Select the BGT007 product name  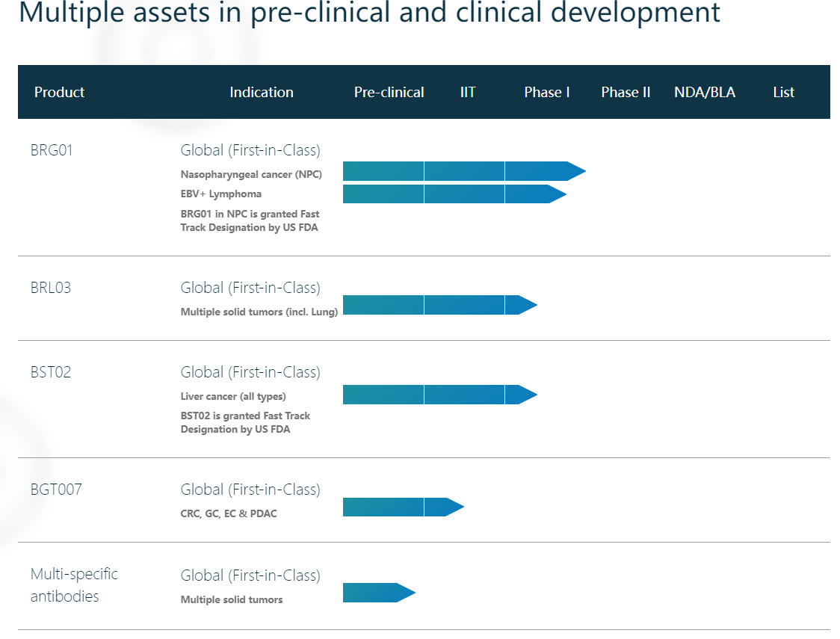pyautogui.click(x=56, y=490)
